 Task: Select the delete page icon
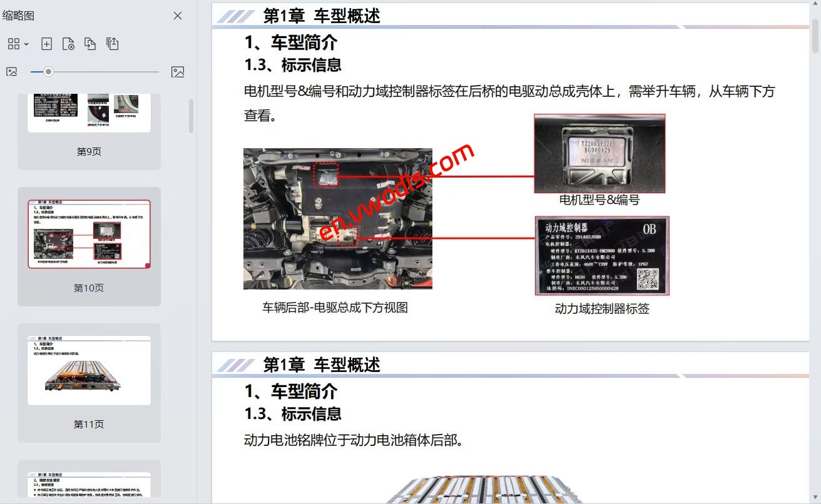pyautogui.click(x=69, y=44)
